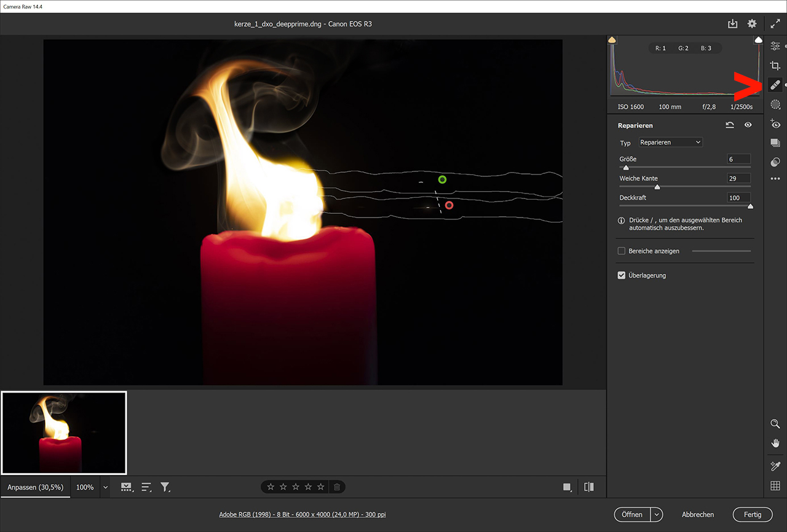Open the Typ Reparieren dropdown
The height and width of the screenshot is (532, 787).
[x=670, y=143]
